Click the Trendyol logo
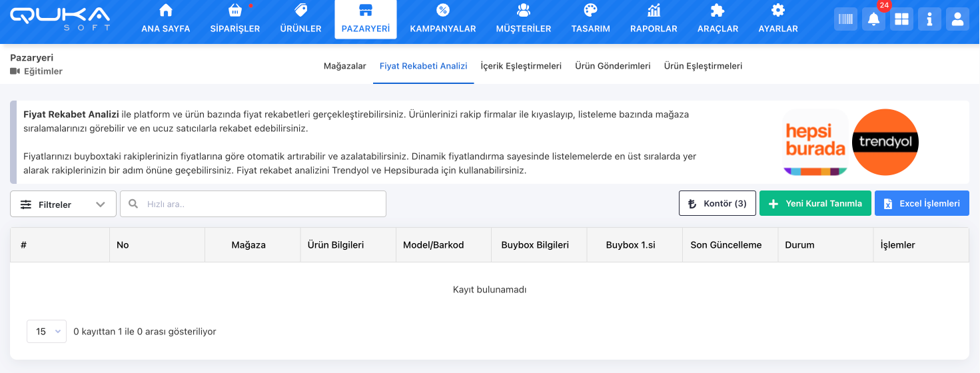Viewport: 980px width, 373px height. pos(885,142)
